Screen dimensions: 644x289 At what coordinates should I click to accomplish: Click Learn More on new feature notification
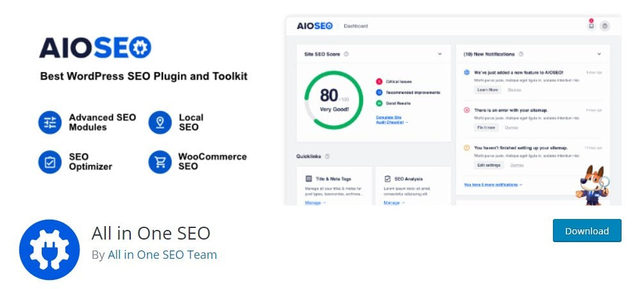tap(487, 90)
